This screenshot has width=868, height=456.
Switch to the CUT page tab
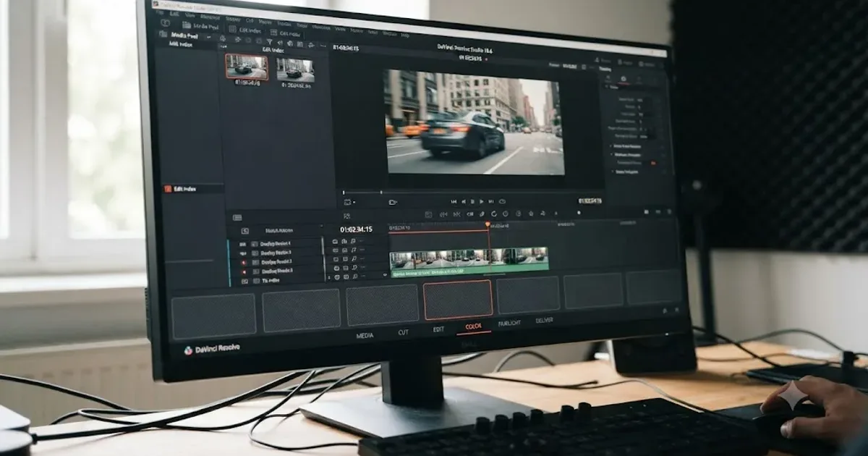coord(404,333)
